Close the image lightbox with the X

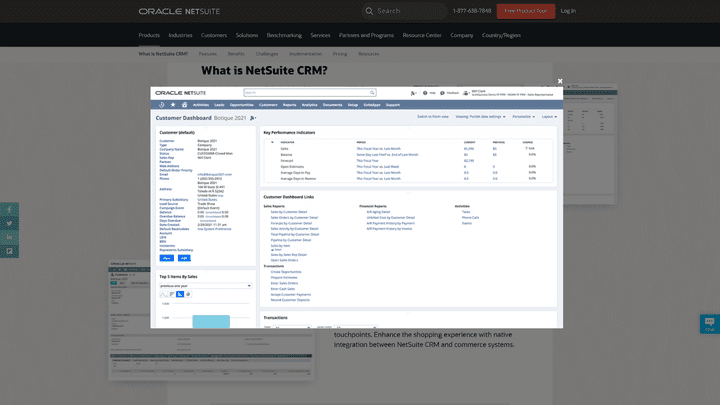(x=560, y=81)
